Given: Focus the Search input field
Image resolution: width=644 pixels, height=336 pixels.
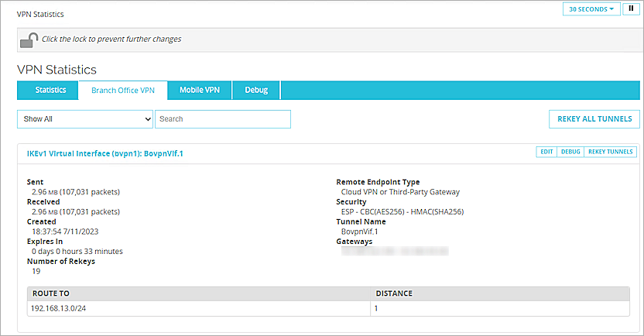Looking at the screenshot, I should tap(223, 119).
